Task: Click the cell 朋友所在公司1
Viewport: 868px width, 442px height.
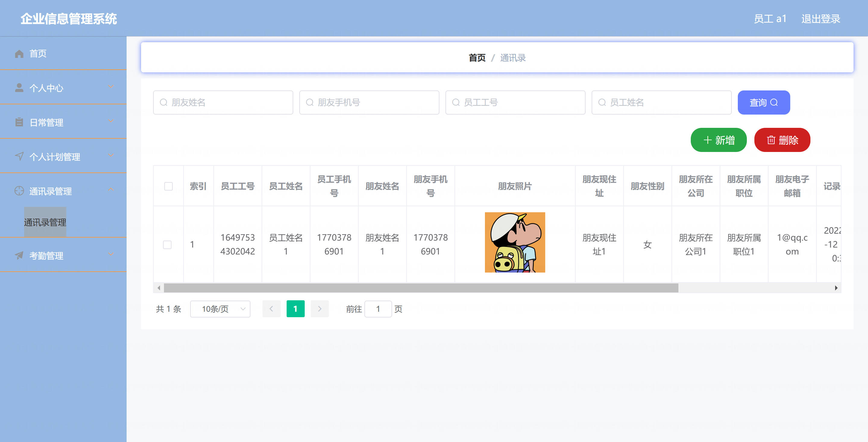Action: (x=696, y=245)
